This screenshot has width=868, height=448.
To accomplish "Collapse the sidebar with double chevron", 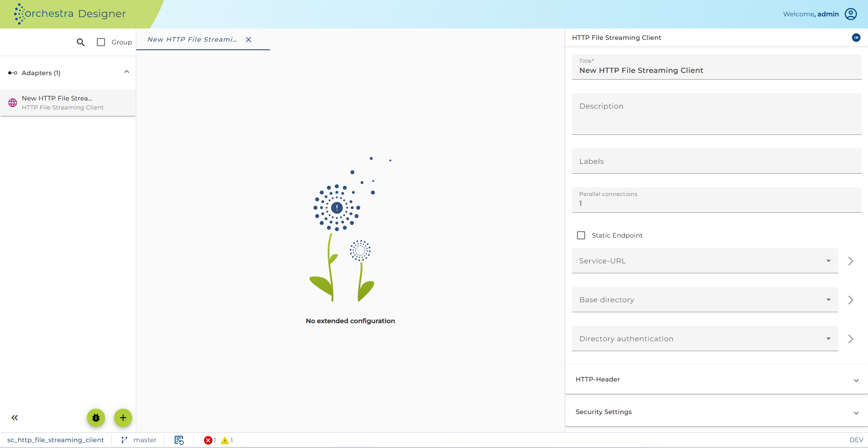I will (x=14, y=418).
